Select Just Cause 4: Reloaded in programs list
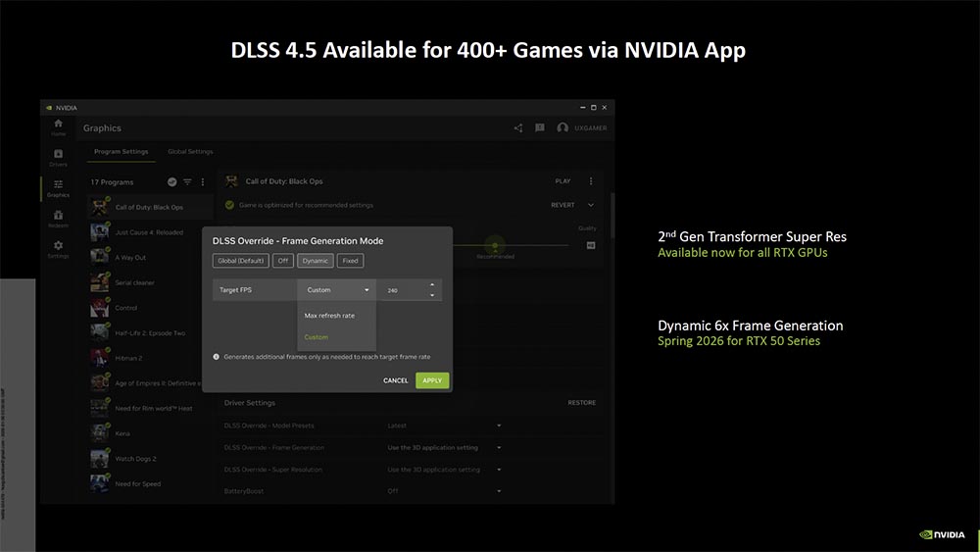 (x=149, y=232)
